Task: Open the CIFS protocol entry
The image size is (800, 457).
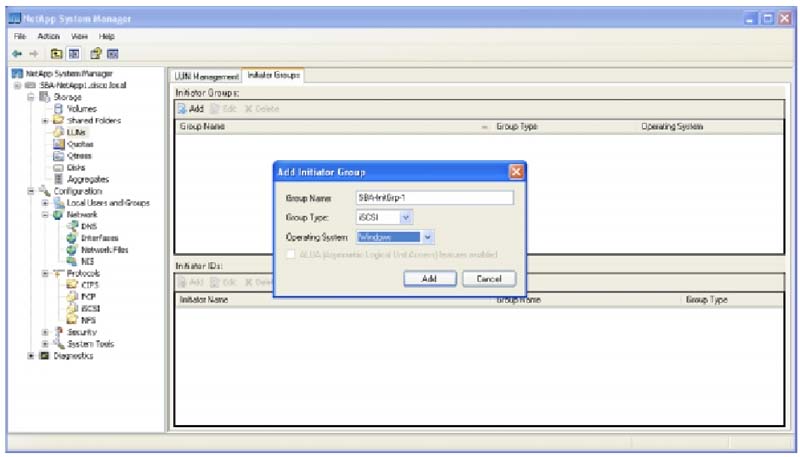Action: [91, 285]
